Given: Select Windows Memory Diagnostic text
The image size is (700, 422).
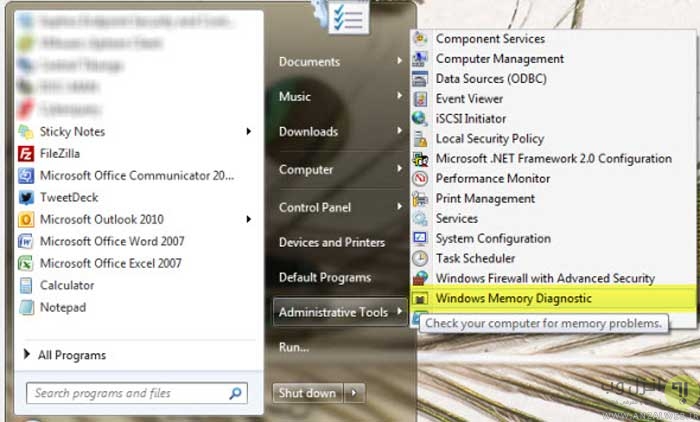Looking at the screenshot, I should coord(514,298).
